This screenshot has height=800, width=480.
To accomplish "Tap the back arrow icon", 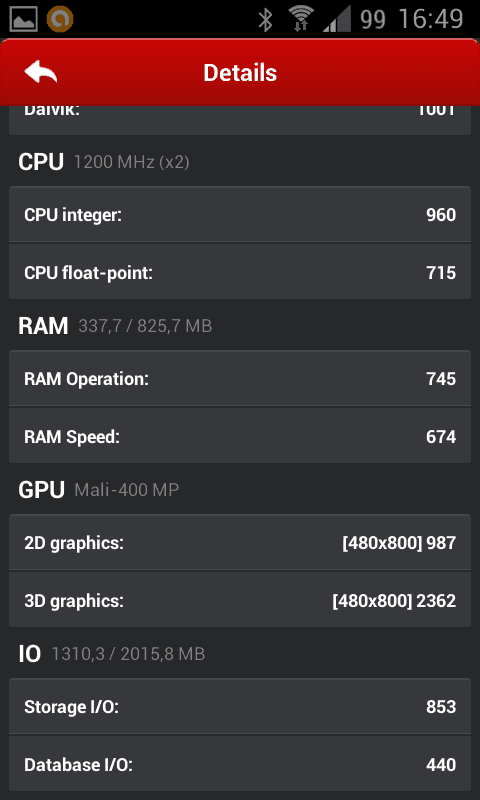I will (x=41, y=72).
